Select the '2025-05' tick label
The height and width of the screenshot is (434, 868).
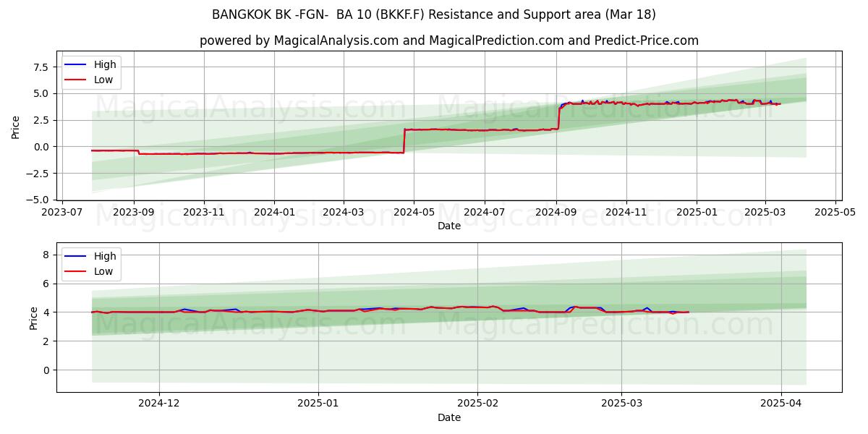(x=835, y=213)
